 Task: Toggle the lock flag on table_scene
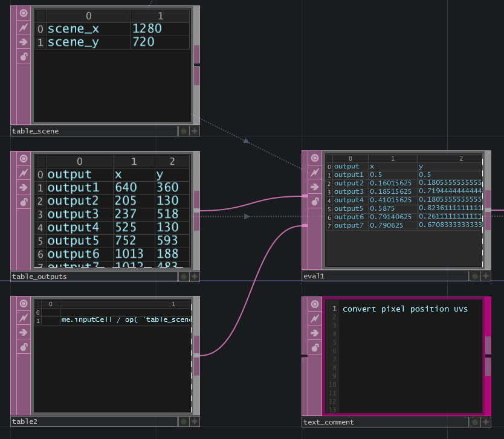click(x=24, y=57)
